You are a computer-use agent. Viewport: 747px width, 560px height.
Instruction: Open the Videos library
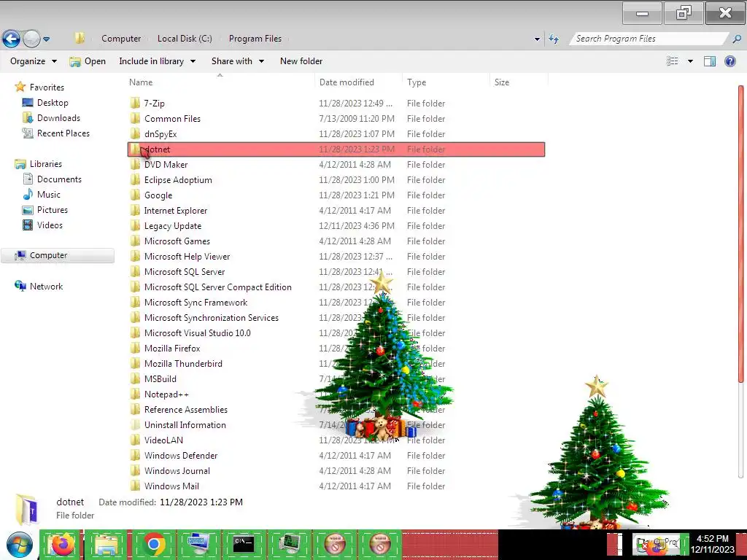[50, 225]
